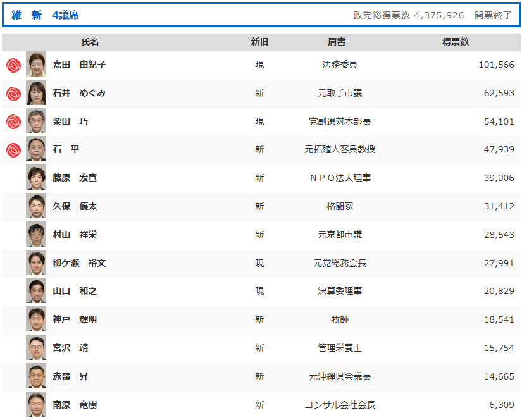Click the vote count 31,412

[499, 206]
